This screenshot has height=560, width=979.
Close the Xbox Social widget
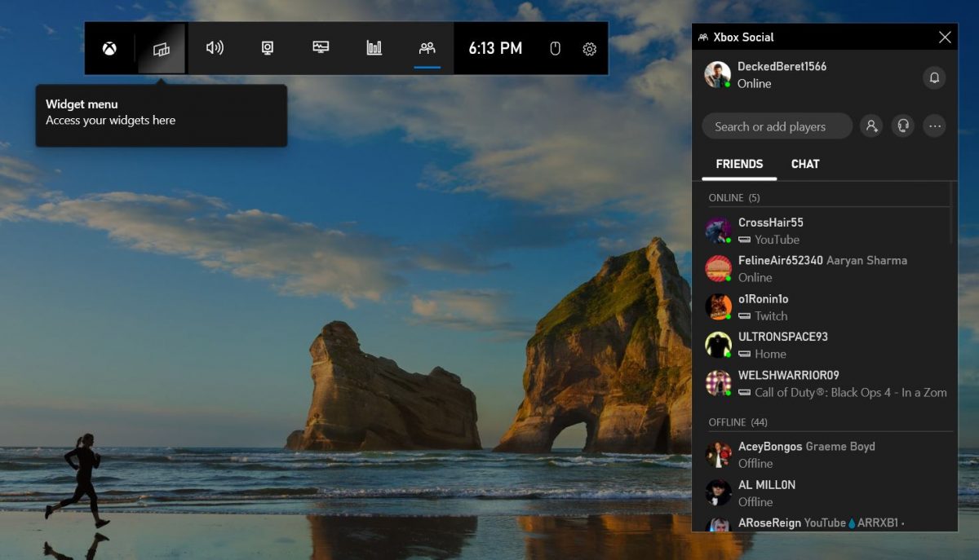[x=945, y=37]
